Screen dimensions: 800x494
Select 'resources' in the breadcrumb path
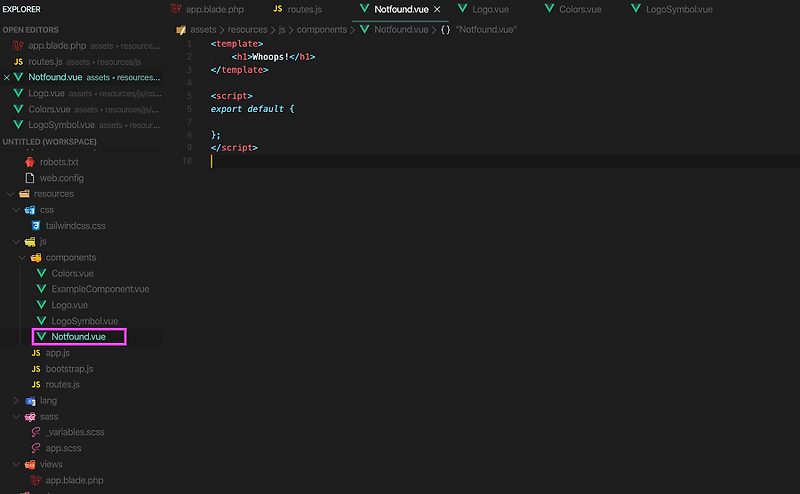247,30
